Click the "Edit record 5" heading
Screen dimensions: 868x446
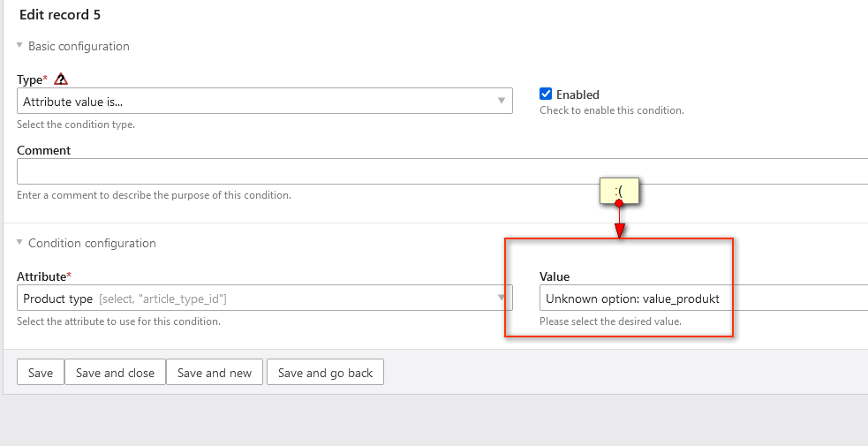tap(60, 15)
